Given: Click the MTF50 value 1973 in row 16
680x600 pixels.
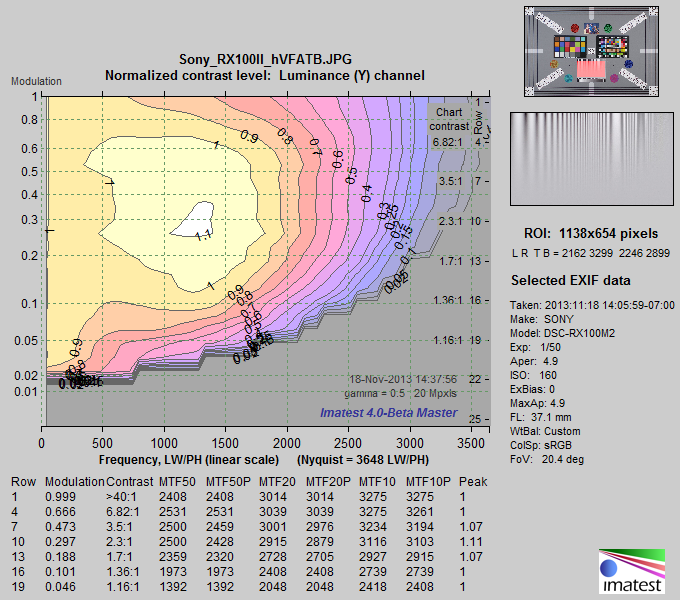Looking at the screenshot, I should tap(173, 572).
